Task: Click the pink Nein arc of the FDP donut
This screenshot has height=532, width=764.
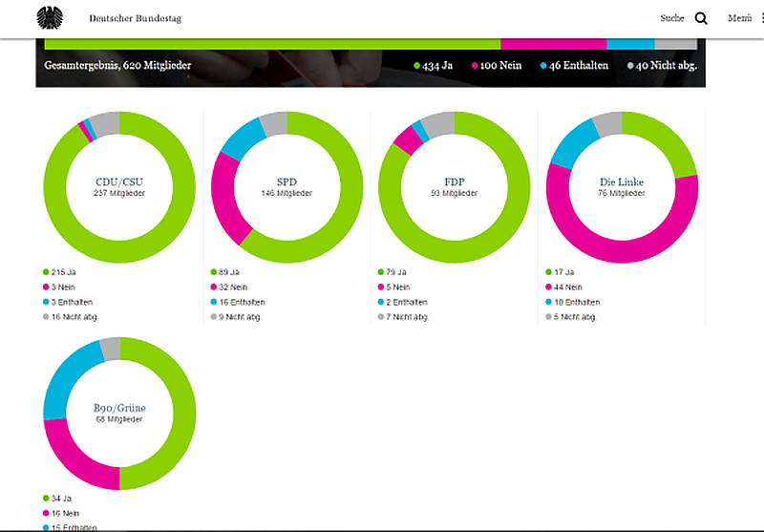Action: [408, 140]
